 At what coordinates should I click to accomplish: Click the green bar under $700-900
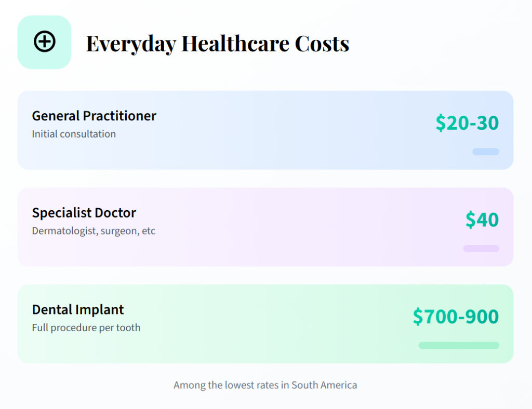point(459,346)
